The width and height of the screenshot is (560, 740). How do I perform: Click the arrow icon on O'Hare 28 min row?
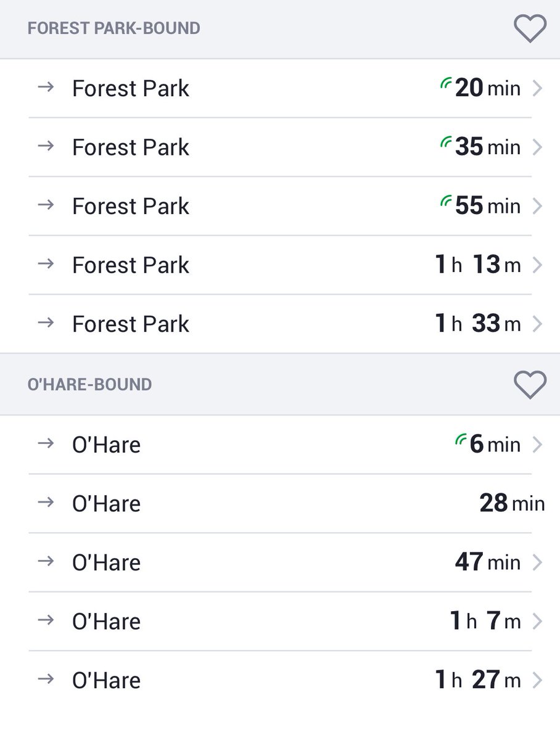(x=46, y=503)
